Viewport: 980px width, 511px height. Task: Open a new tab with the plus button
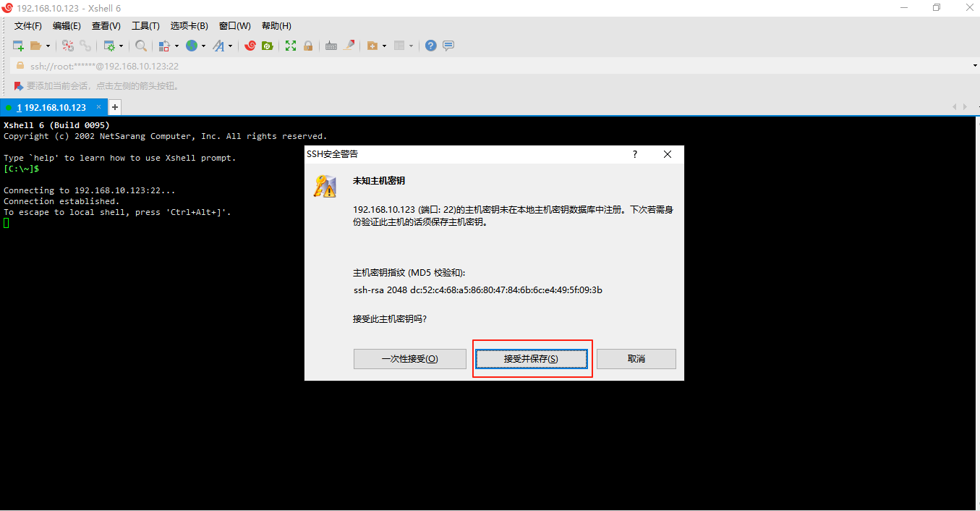click(x=114, y=106)
